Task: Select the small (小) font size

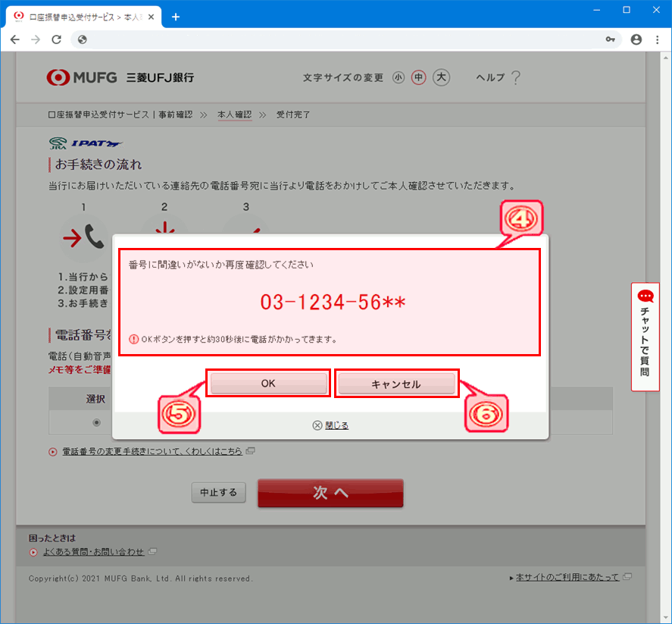Action: point(399,77)
